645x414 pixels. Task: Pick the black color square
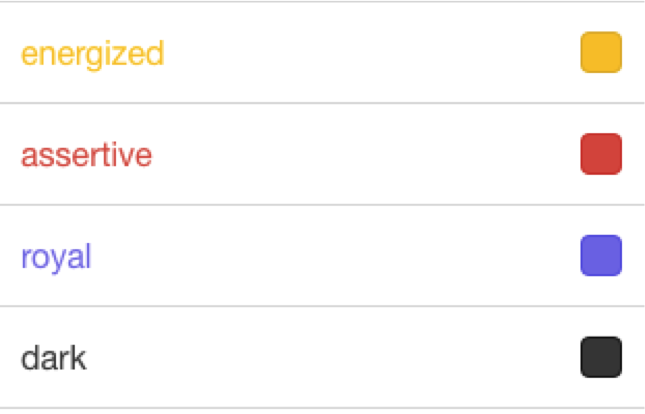[x=601, y=358]
